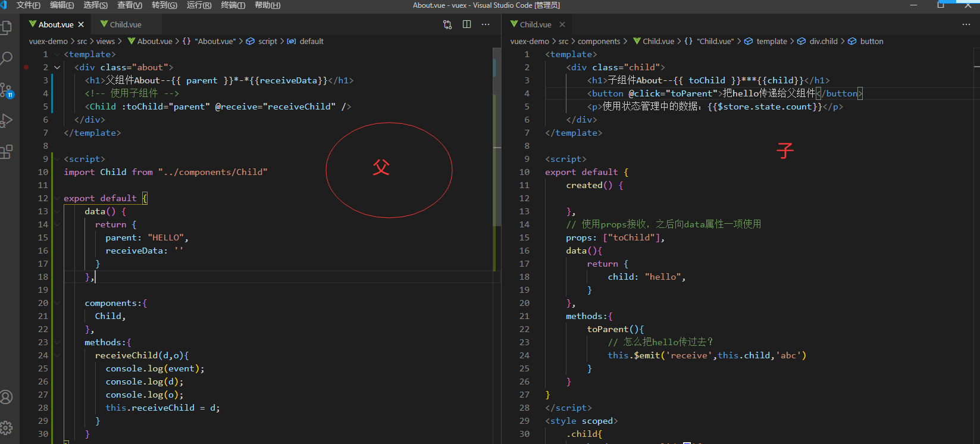The height and width of the screenshot is (444, 980).
Task: Open the src breadcrumb in the right editor
Action: (x=563, y=41)
